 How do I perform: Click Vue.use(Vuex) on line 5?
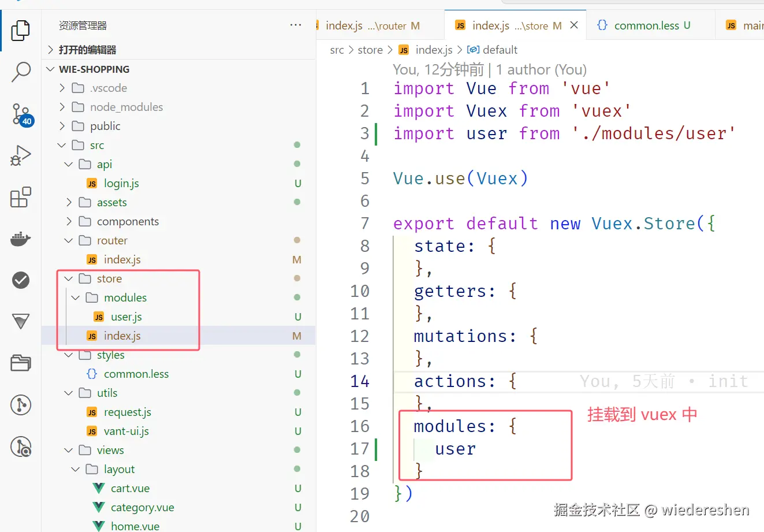pyautogui.click(x=460, y=178)
